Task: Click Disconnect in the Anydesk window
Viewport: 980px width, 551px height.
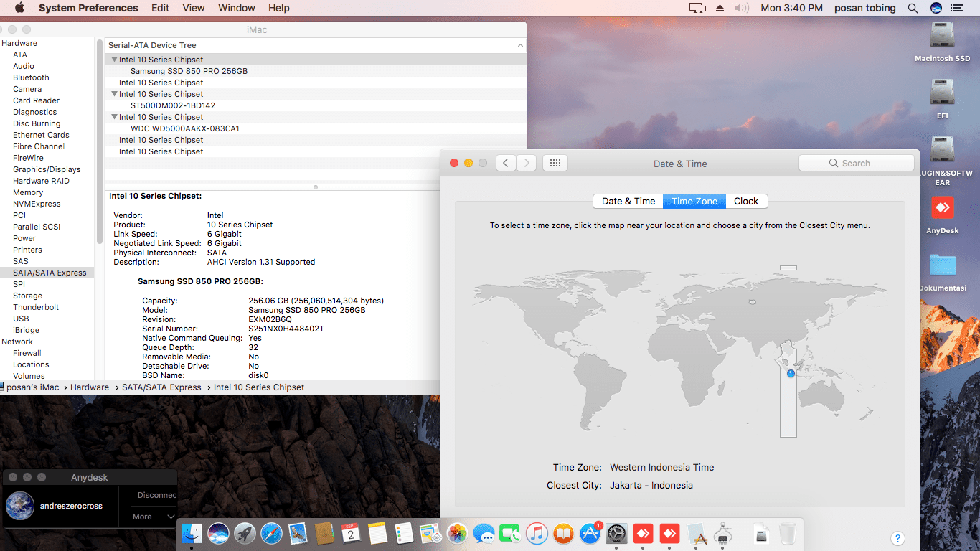Action: [156, 495]
